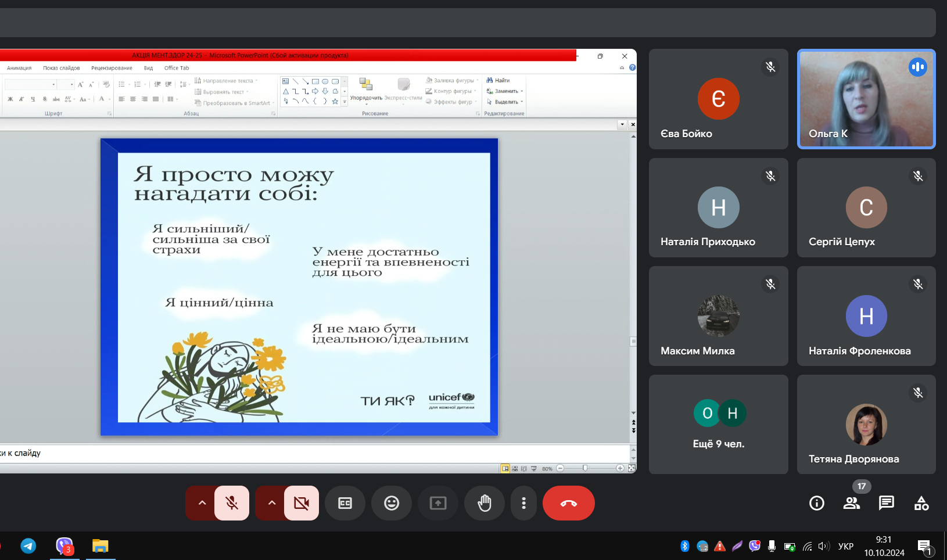Expand audio settings arrow next to microphone

coord(202,503)
